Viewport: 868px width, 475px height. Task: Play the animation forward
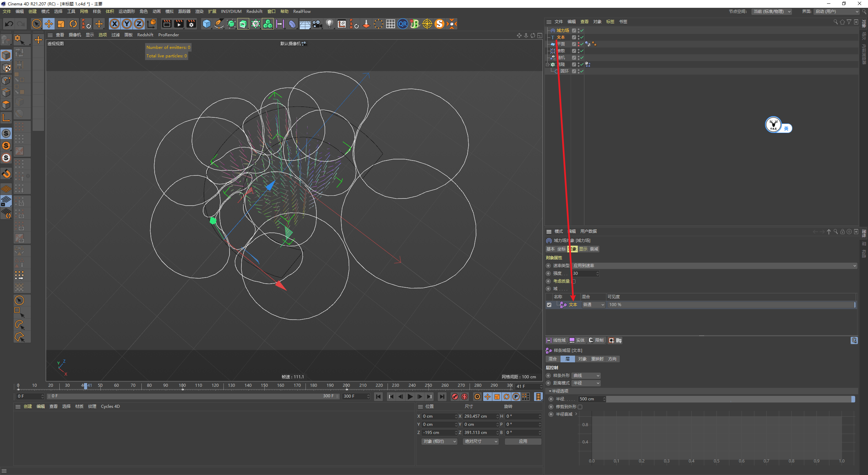point(410,397)
